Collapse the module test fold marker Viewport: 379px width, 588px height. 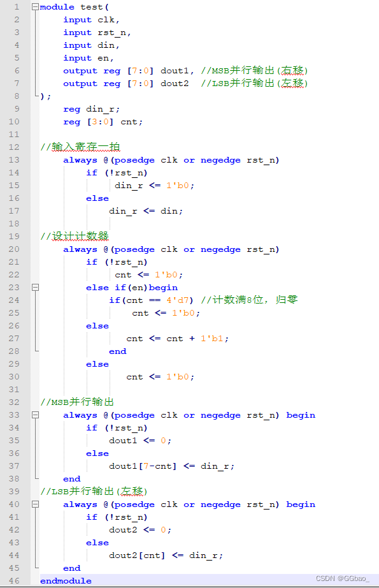click(35, 7)
